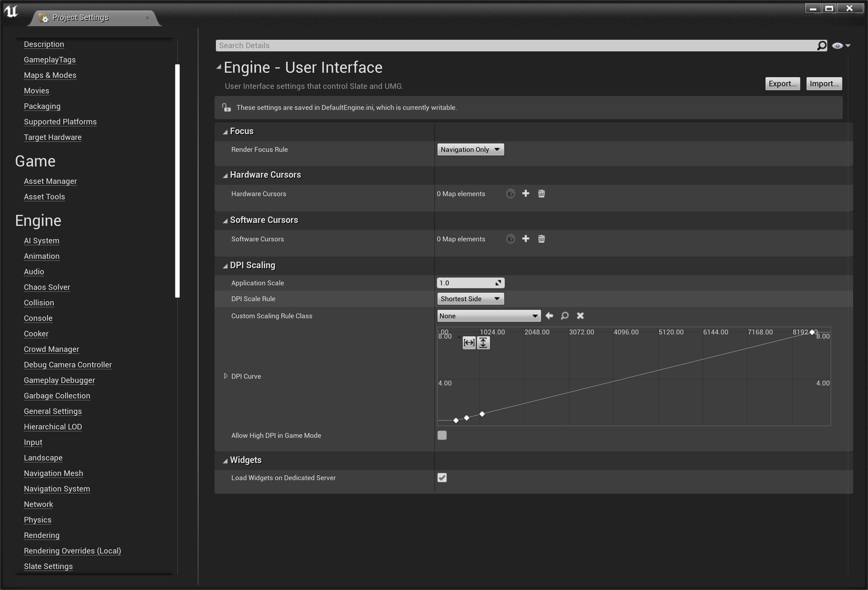
Task: Focus the Search Details field
Action: tap(516, 45)
